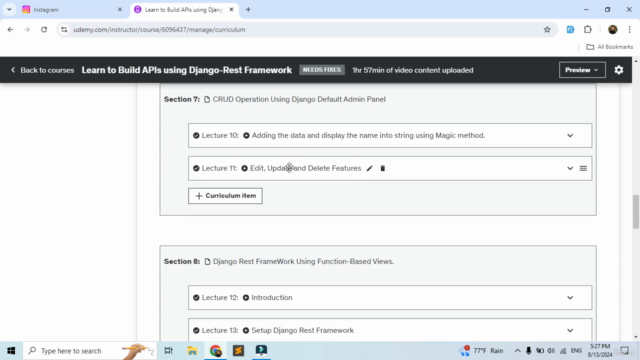Open All Bookmarks folder
Screen dimensions: 640x360
(x=610, y=47)
